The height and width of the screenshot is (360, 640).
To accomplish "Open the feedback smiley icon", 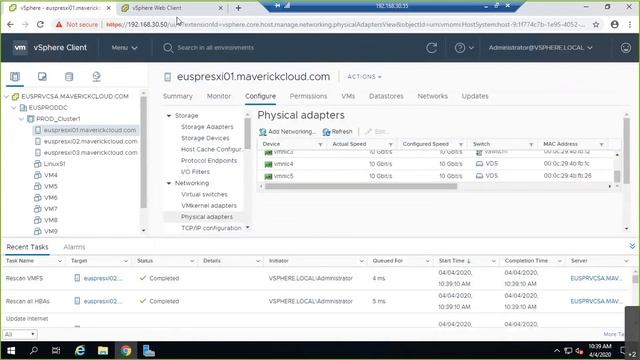I will pyautogui.click(x=626, y=48).
